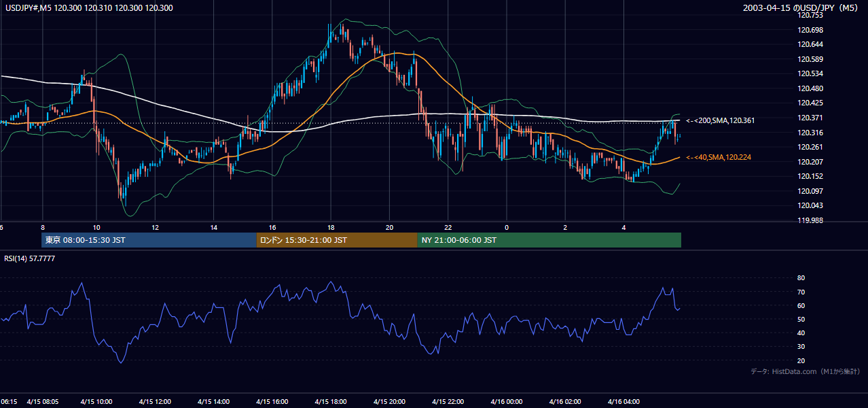This screenshot has height=408, width=868.
Task: Click price level 120.753 on the axis
Action: (812, 15)
